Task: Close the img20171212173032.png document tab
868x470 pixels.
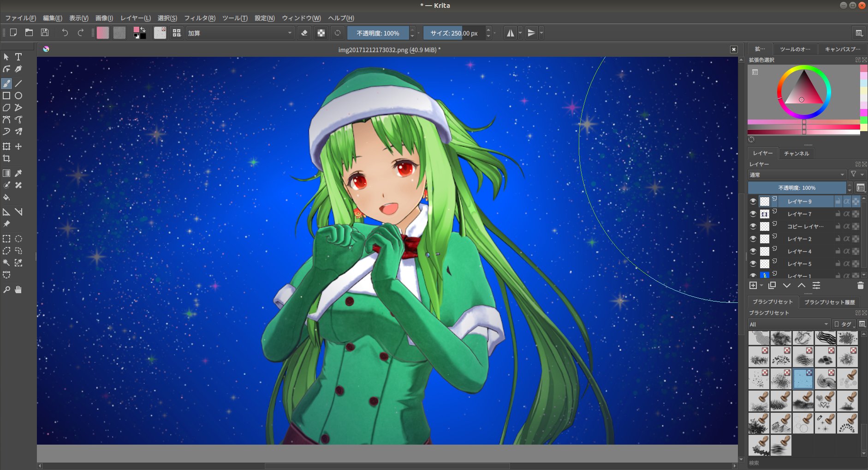Action: point(734,49)
